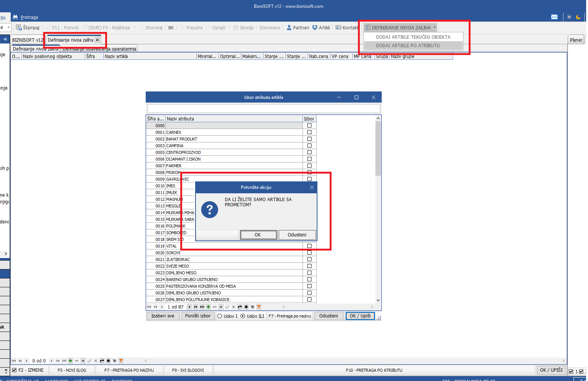Choose DODAJ ARTIKLE TEKUĆEG OBJEKTA menu item
Screen dimensions: 588x381
(x=413, y=37)
